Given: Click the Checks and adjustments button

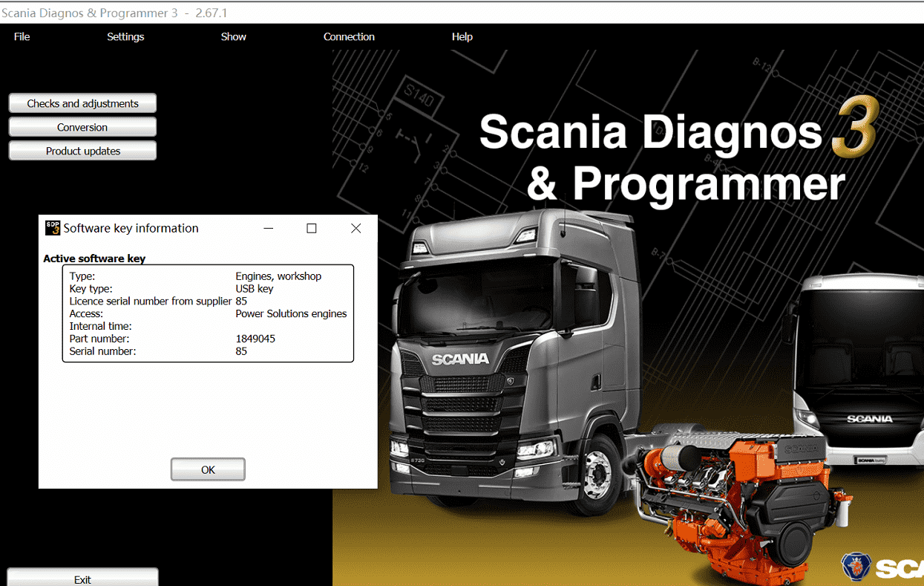Looking at the screenshot, I should pos(82,103).
